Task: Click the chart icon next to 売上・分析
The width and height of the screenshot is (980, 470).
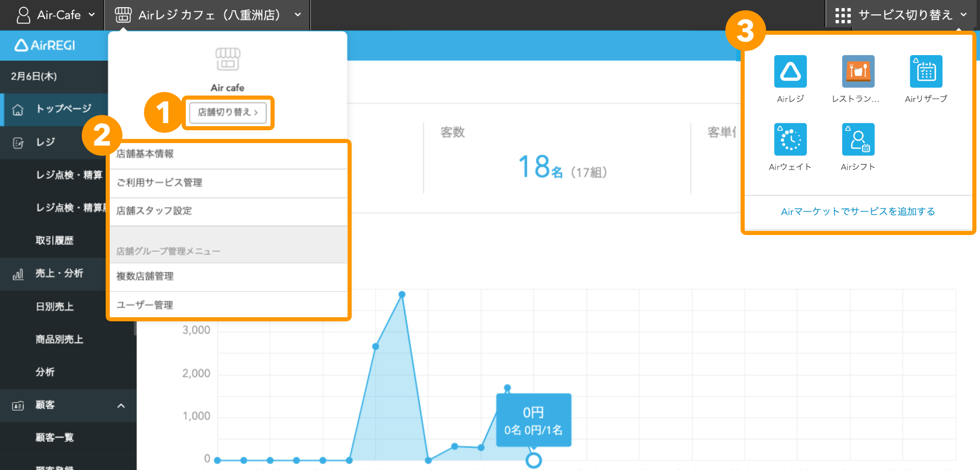Action: click(x=18, y=274)
